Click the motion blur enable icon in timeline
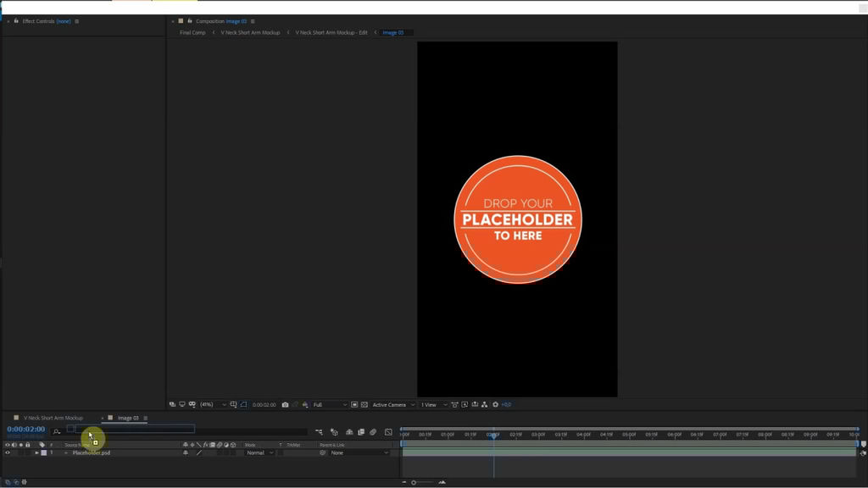Viewport: 868px width, 488px height. pos(373,432)
